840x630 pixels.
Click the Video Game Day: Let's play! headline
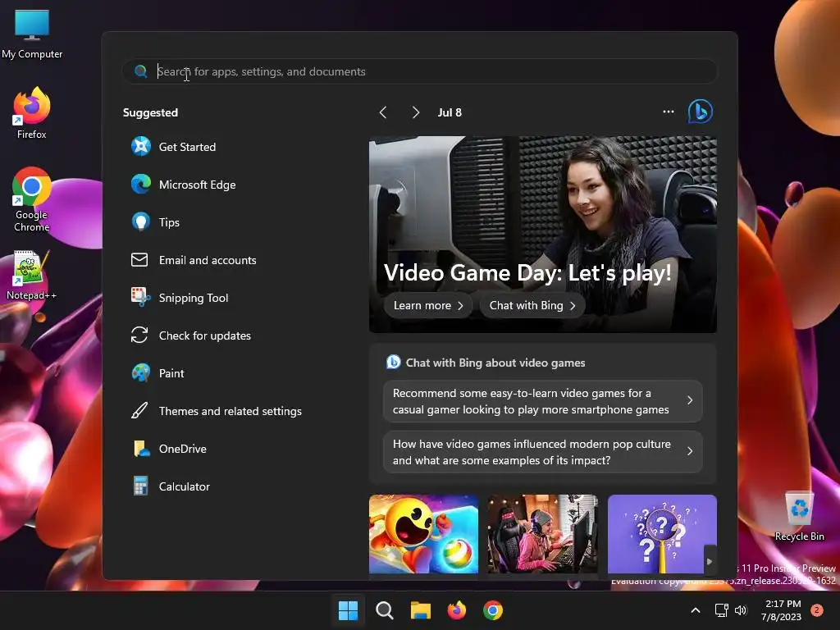point(527,272)
